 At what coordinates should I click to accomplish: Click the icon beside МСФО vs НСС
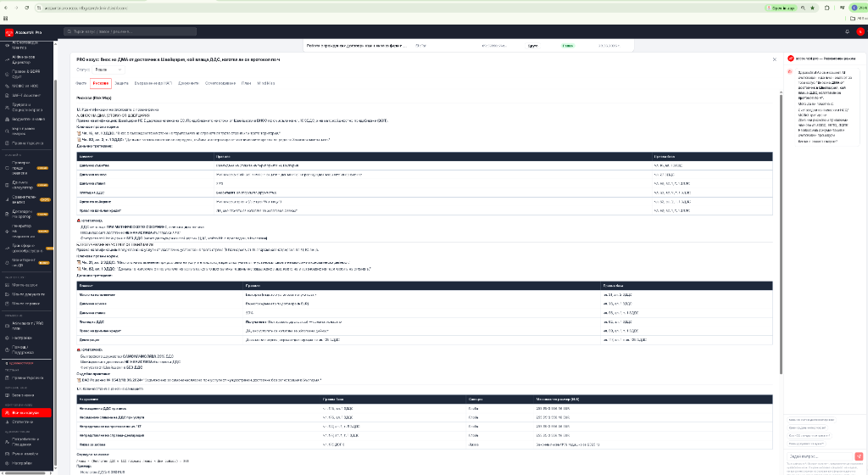click(x=7, y=86)
